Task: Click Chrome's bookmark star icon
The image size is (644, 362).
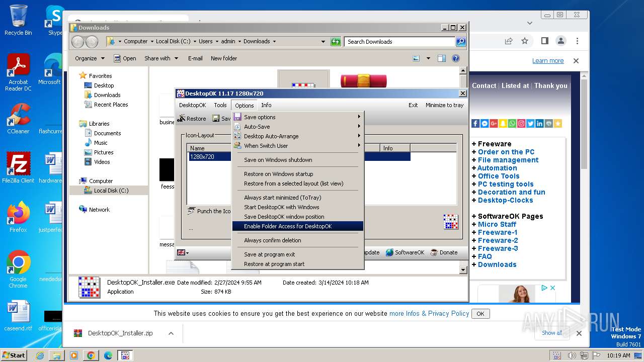Action: pyautogui.click(x=525, y=41)
